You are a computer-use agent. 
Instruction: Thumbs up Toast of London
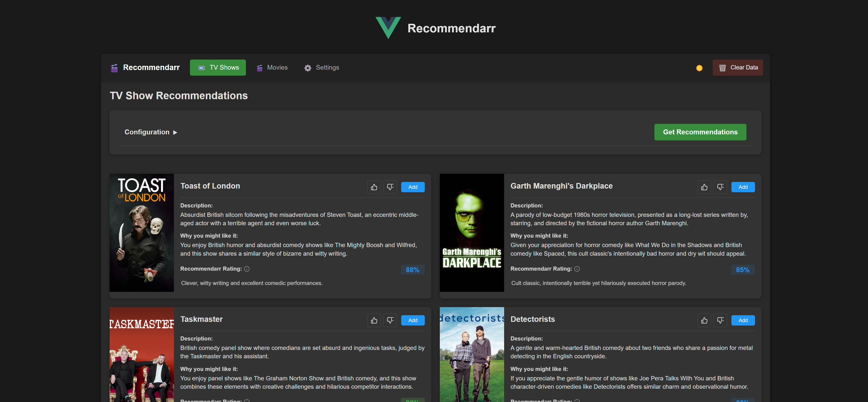pyautogui.click(x=374, y=187)
